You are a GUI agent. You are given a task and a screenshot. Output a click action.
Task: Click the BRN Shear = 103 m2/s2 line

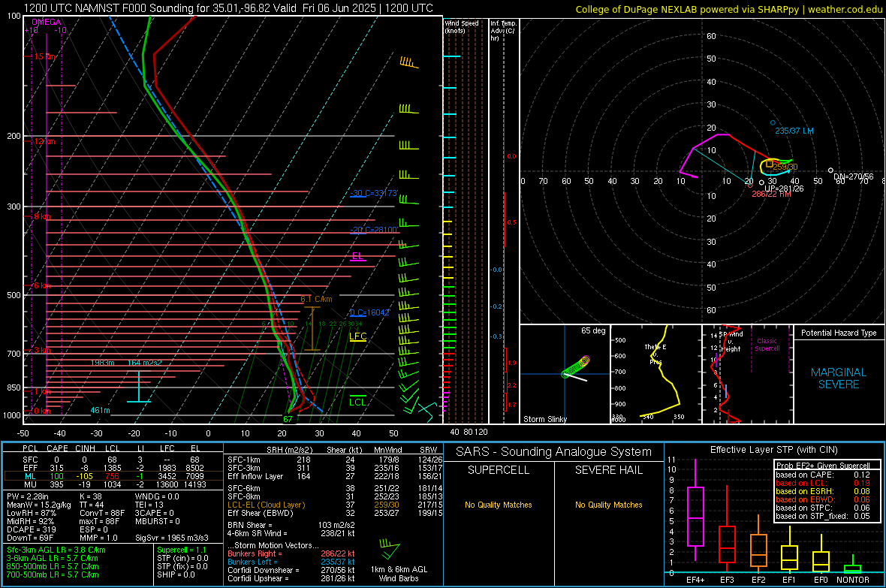click(291, 525)
